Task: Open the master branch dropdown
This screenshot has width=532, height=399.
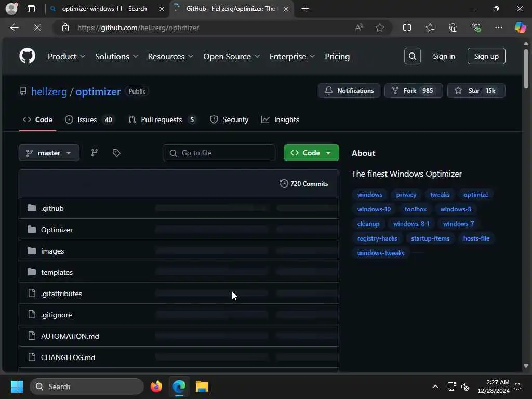Action: point(49,153)
